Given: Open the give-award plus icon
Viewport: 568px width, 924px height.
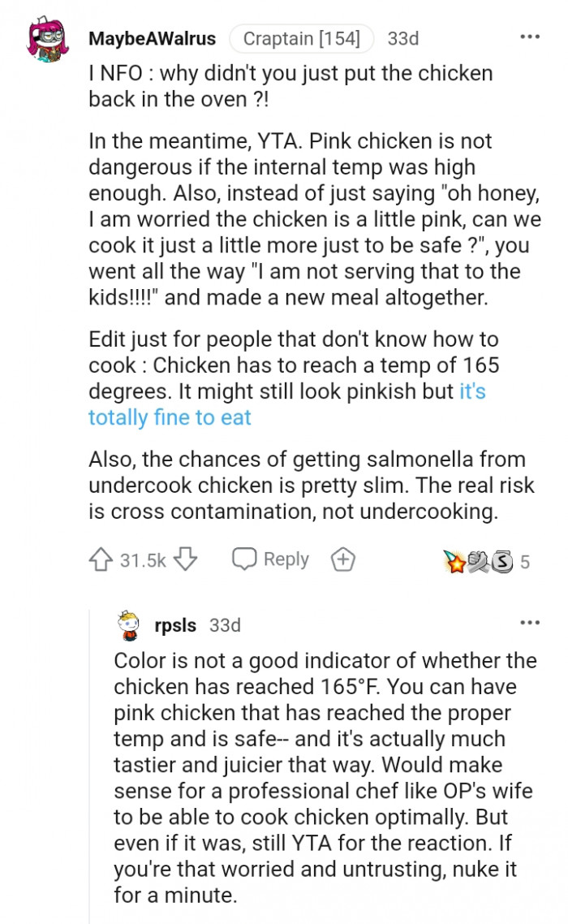Looking at the screenshot, I should (x=342, y=559).
